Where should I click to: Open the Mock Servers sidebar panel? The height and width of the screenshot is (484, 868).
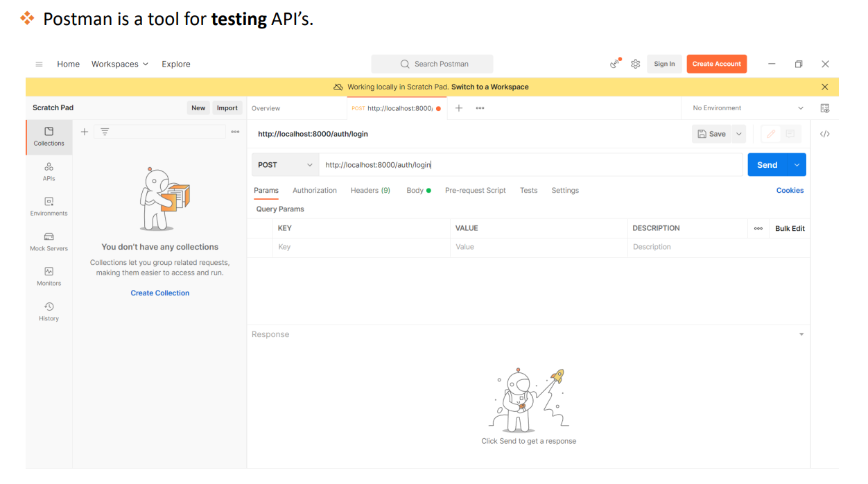pyautogui.click(x=49, y=242)
